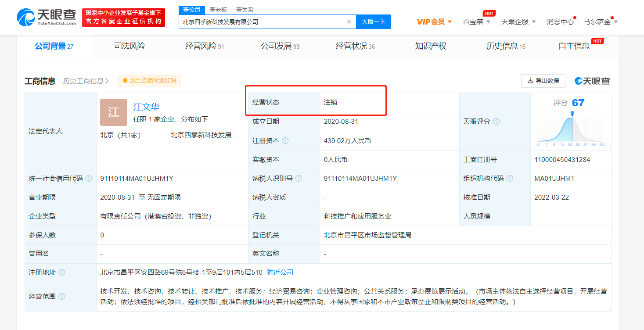Open the 公司发展 tab
This screenshot has height=330, width=644.
[x=280, y=46]
